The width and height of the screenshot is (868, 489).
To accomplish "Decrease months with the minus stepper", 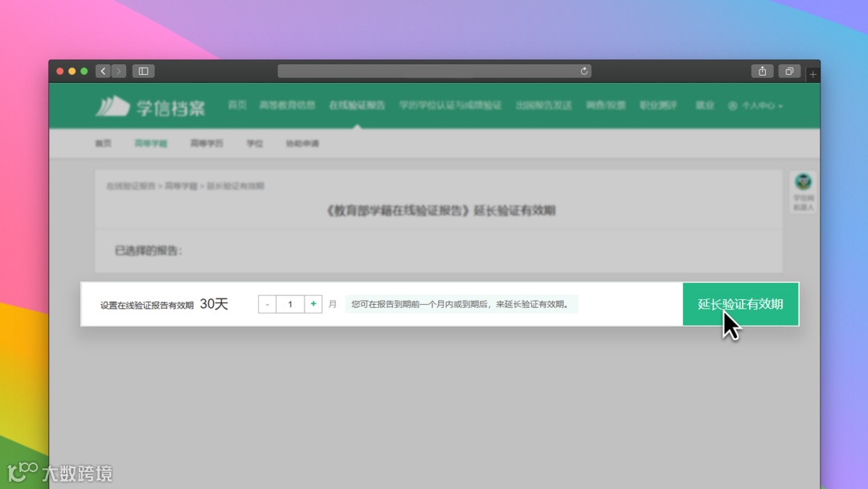I will tap(267, 304).
